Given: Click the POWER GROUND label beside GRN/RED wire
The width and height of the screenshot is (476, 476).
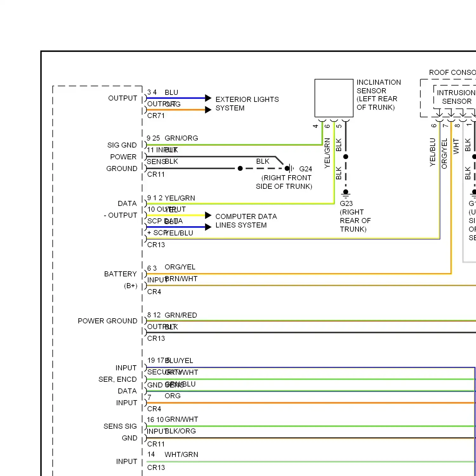Looking at the screenshot, I should point(108,321).
